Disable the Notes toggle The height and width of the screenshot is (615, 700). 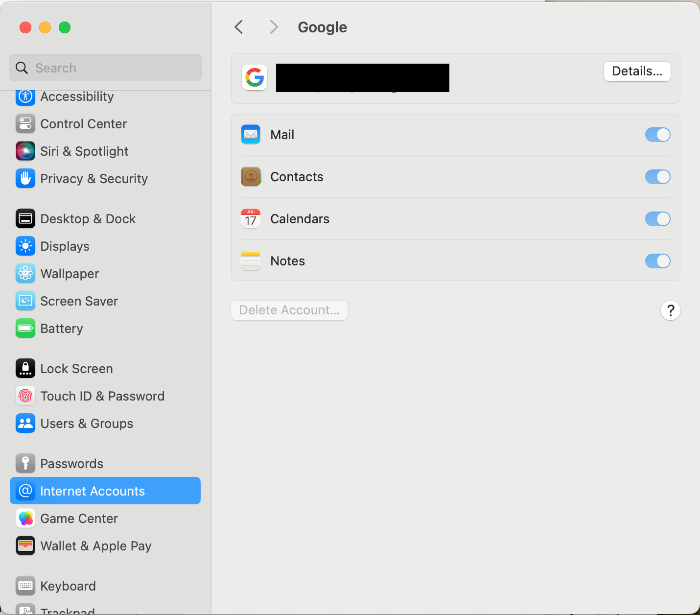(x=658, y=261)
